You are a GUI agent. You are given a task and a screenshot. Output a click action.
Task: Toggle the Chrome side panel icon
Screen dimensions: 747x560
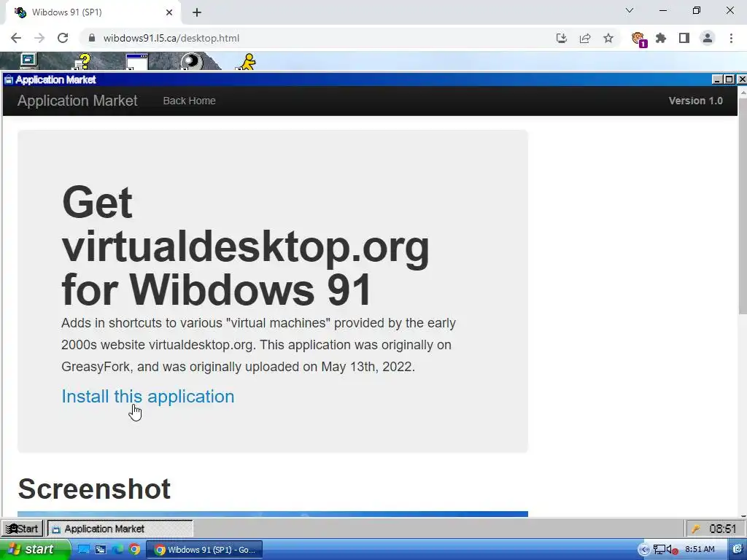coord(684,38)
